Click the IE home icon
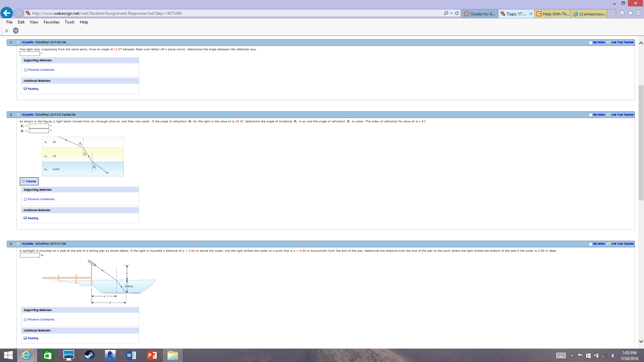 [x=622, y=13]
